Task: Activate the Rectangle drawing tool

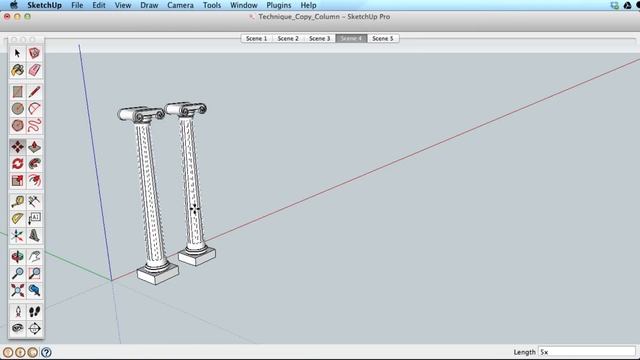Action: pyautogui.click(x=17, y=92)
